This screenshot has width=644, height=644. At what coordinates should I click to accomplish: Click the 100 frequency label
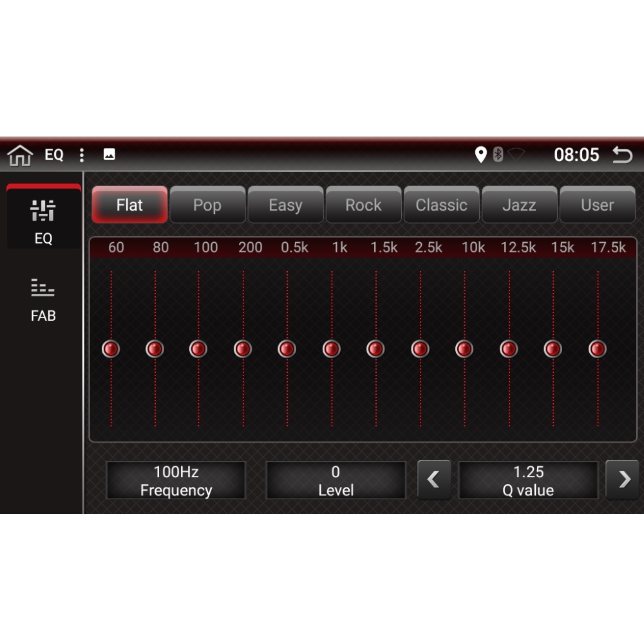pyautogui.click(x=205, y=247)
